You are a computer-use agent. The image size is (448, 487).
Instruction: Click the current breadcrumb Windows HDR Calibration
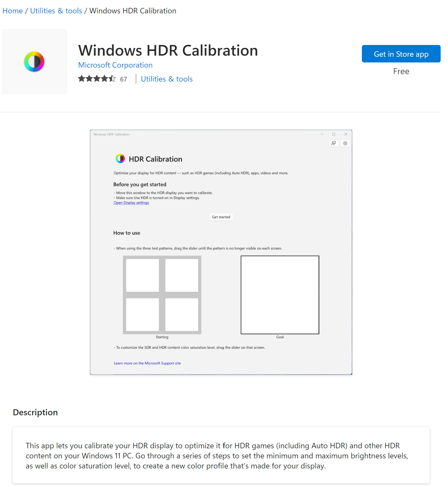point(133,11)
